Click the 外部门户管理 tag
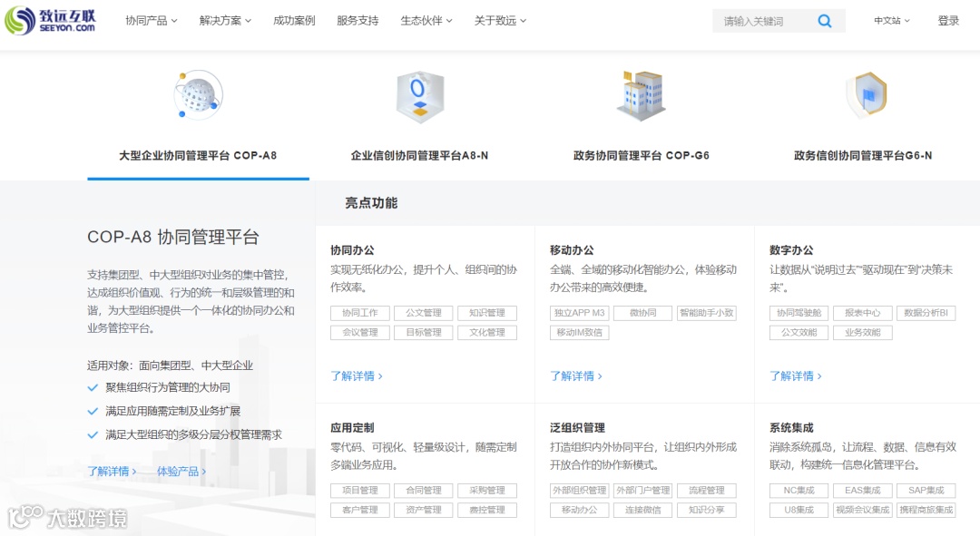980x536 pixels. pos(643,491)
